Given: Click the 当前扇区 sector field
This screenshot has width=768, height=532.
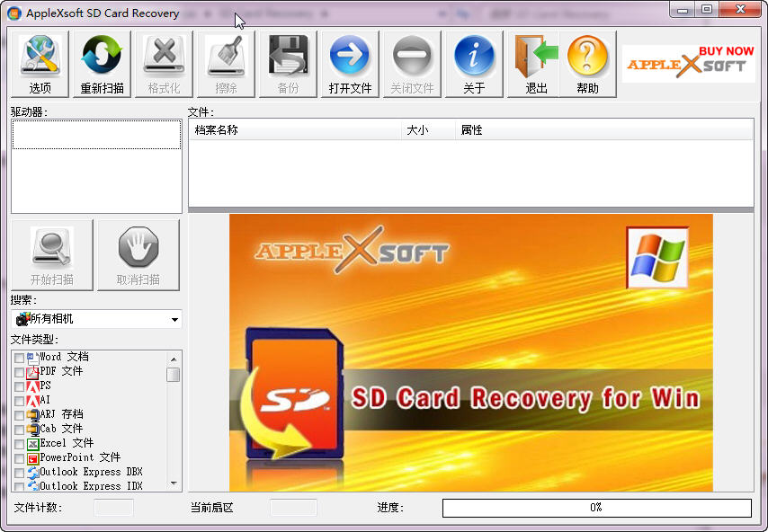Looking at the screenshot, I should pos(293,508).
